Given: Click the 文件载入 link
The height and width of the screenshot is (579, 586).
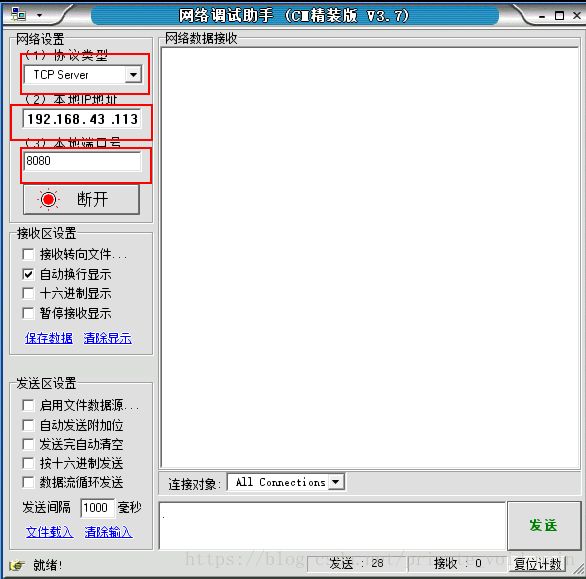Looking at the screenshot, I should [50, 532].
